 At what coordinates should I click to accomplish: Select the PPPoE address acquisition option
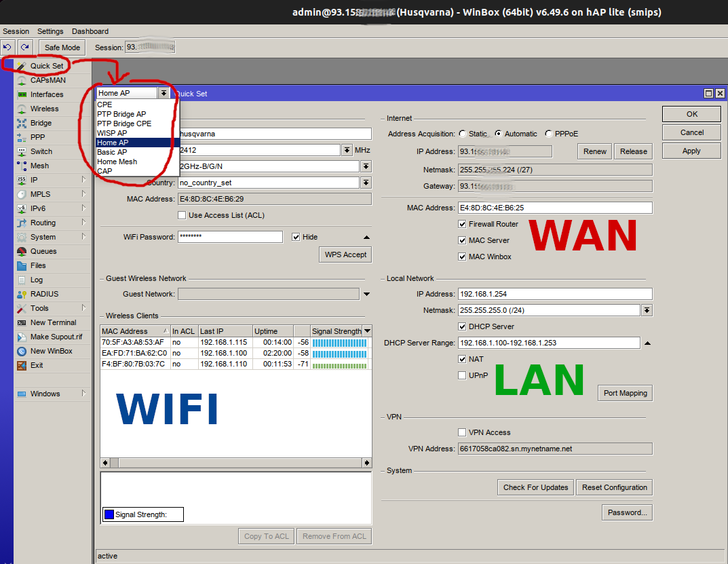point(549,134)
